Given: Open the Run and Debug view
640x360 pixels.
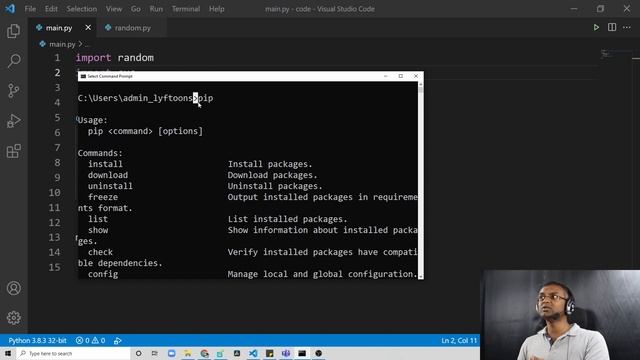Looking at the screenshot, I should 13,121.
